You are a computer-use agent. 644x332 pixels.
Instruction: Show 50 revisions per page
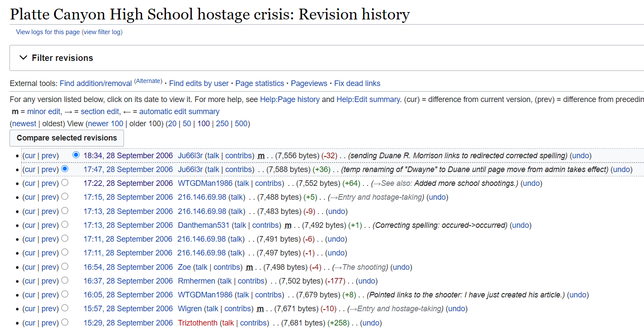(x=187, y=124)
